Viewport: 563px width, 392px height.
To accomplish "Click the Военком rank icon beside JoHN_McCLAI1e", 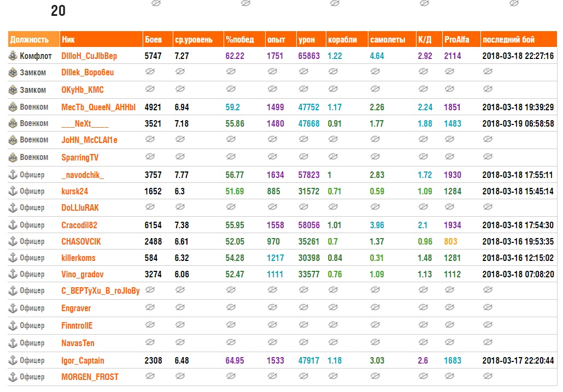I will 13,140.
